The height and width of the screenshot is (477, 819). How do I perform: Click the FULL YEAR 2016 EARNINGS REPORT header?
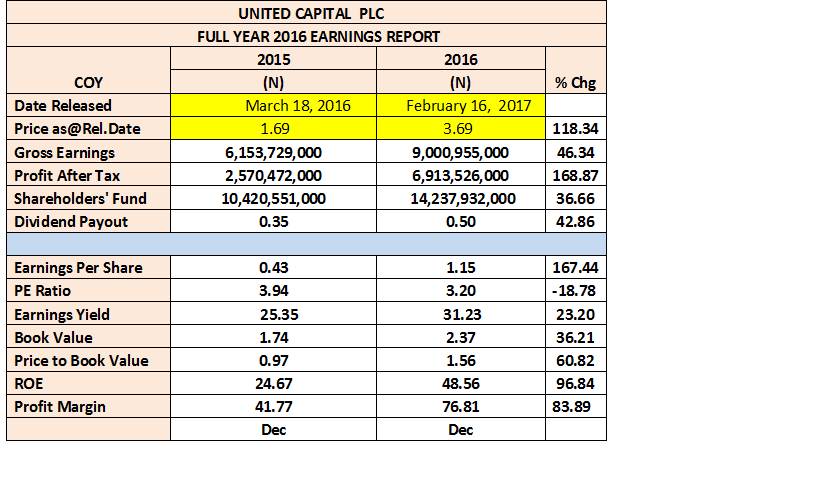pos(307,36)
